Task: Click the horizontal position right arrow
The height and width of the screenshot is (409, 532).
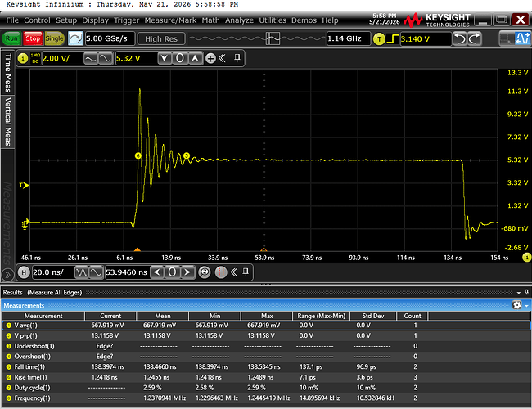Action: (187, 272)
